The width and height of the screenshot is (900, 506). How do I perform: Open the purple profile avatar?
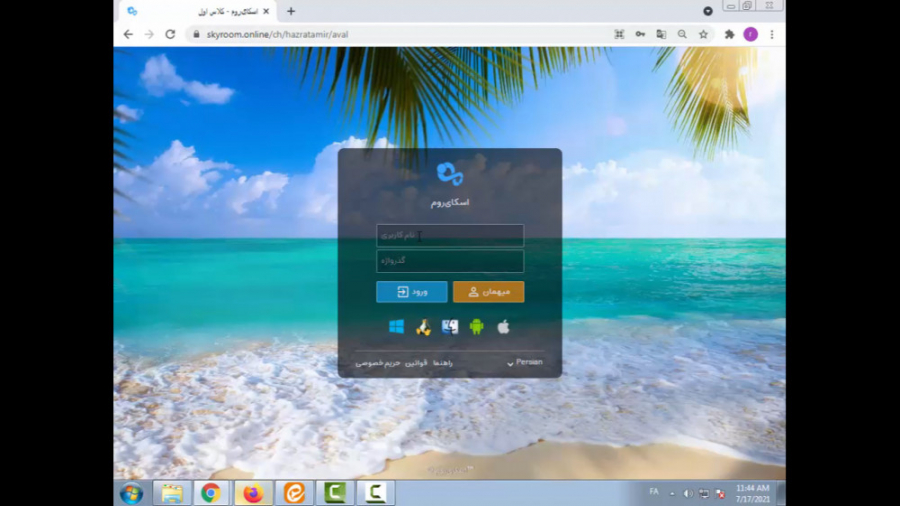750,34
